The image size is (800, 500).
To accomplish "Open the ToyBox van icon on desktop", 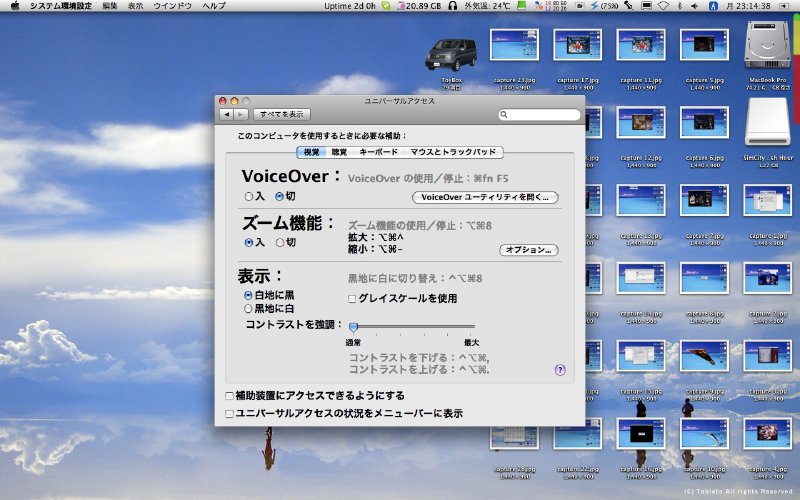I will (x=451, y=54).
